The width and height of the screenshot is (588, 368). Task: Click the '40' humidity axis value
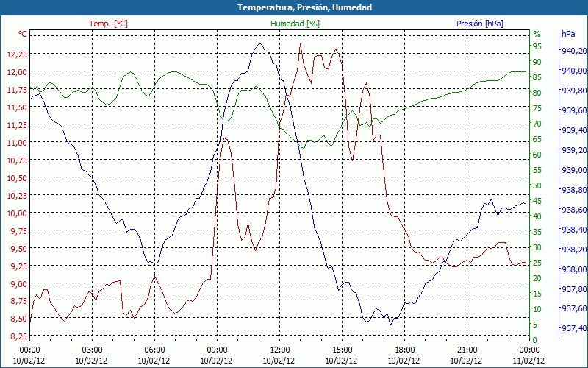(x=537, y=216)
